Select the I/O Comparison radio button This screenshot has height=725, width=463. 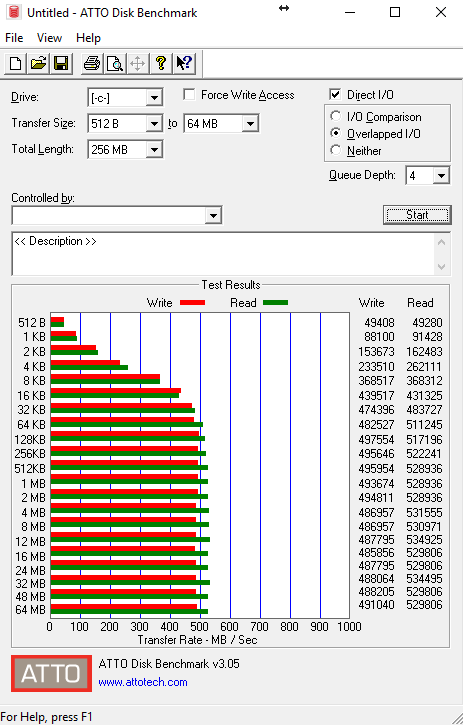[x=336, y=116]
